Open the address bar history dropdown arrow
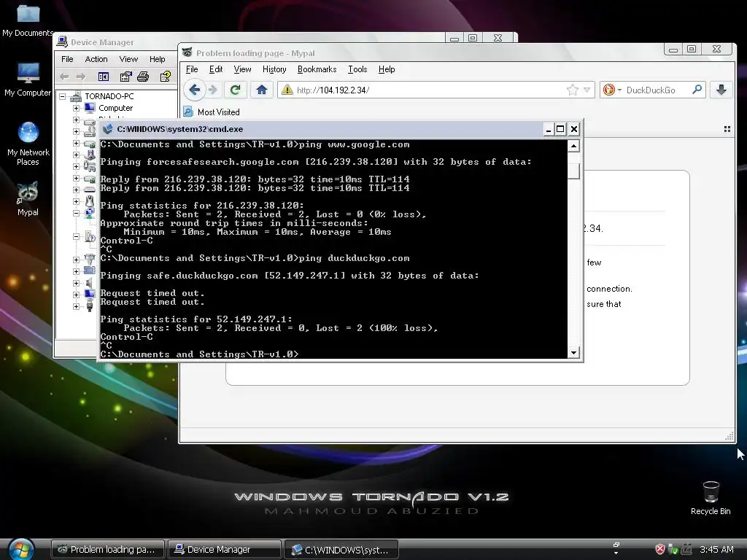The image size is (747, 560). [587, 90]
